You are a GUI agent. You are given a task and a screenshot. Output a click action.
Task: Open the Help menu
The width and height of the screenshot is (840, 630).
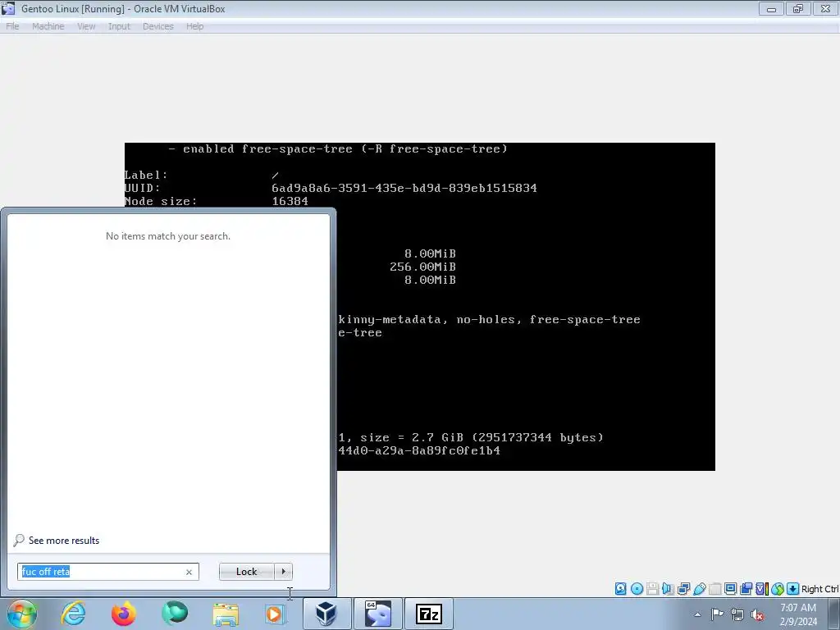click(x=195, y=26)
